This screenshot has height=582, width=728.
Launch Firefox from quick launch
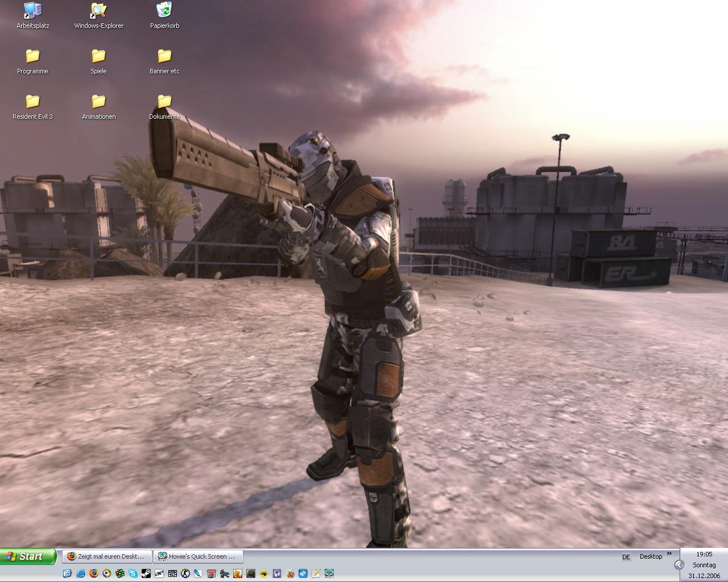(x=94, y=573)
